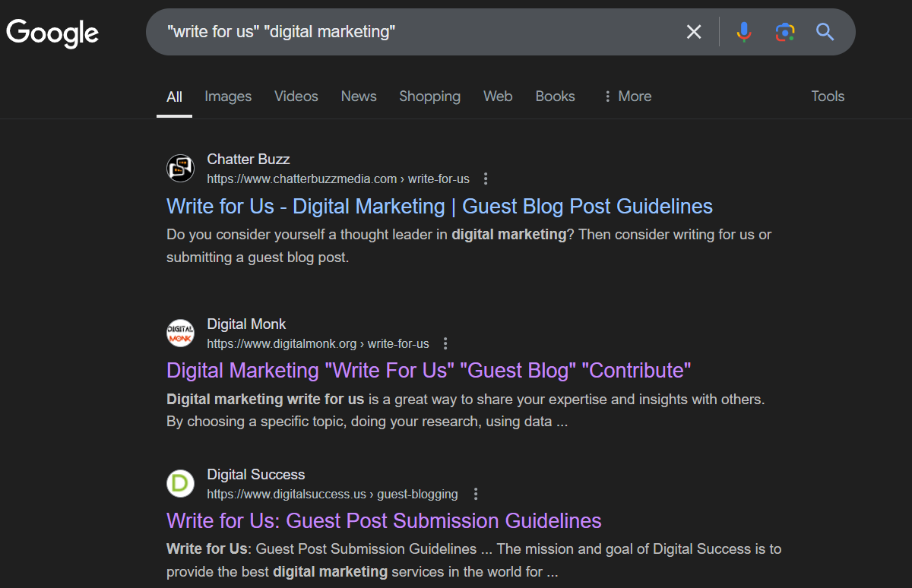
Task: Click the Digital Monk site name
Action: [x=246, y=324]
